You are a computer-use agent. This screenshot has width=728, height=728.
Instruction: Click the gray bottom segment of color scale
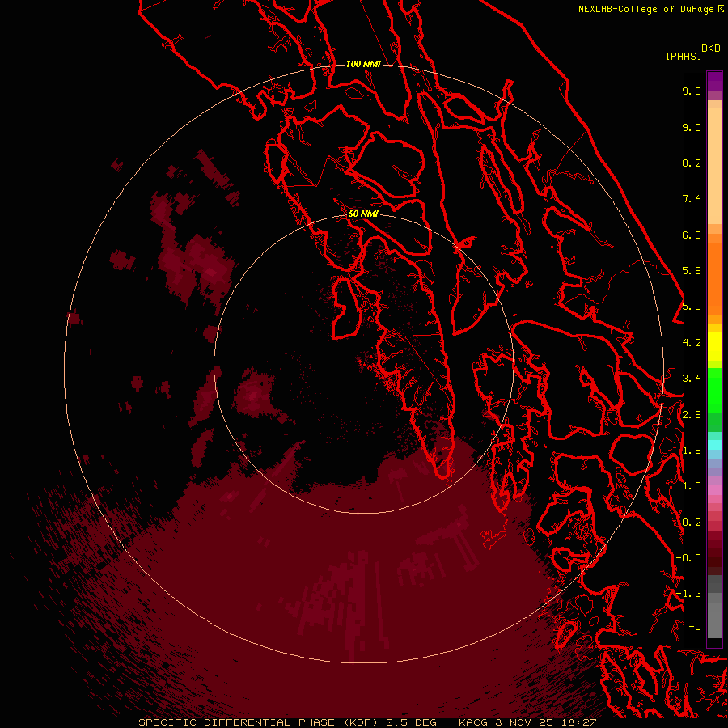tap(714, 620)
